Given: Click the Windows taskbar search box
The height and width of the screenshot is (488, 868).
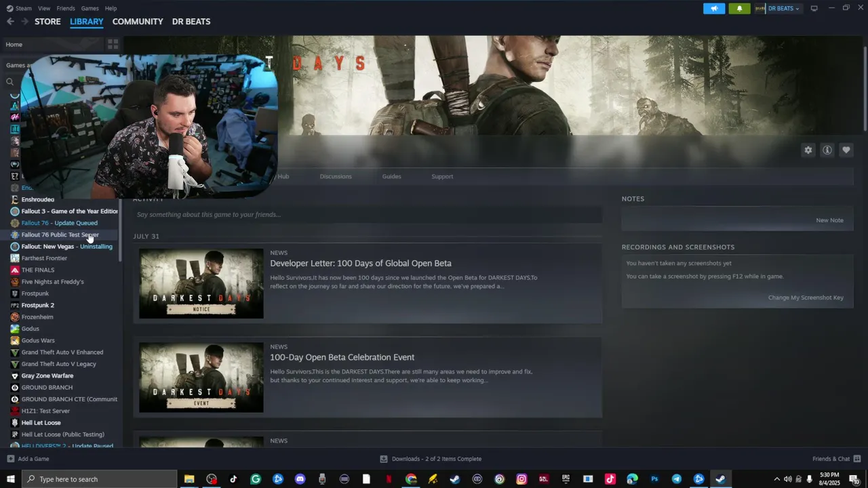Looking at the screenshot, I should 99,479.
